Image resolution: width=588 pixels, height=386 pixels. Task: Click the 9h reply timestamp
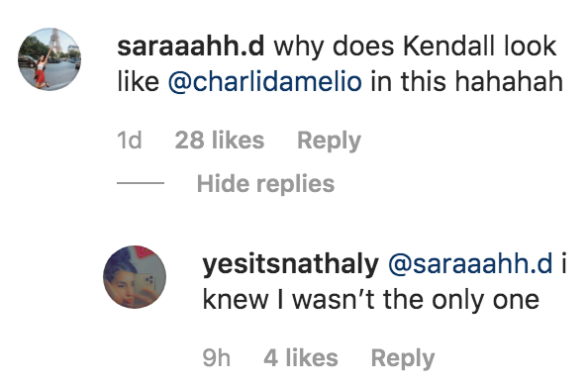[x=217, y=358]
